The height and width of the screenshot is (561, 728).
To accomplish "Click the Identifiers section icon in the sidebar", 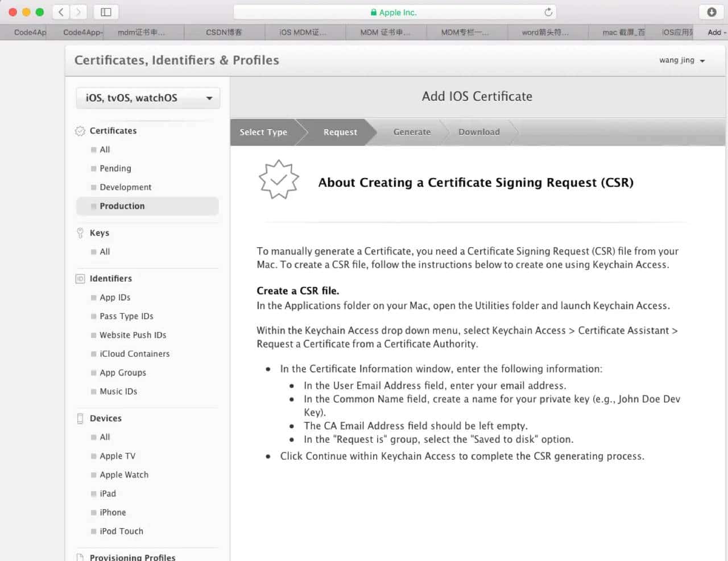I will click(80, 279).
